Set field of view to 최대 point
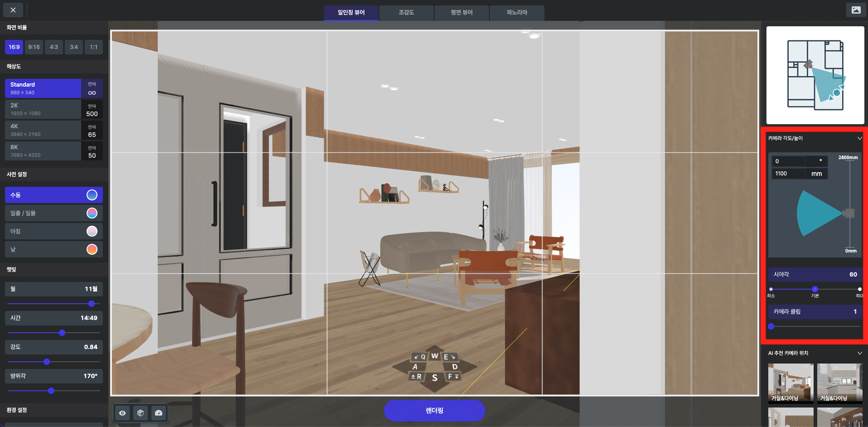868x427 pixels. (860, 289)
